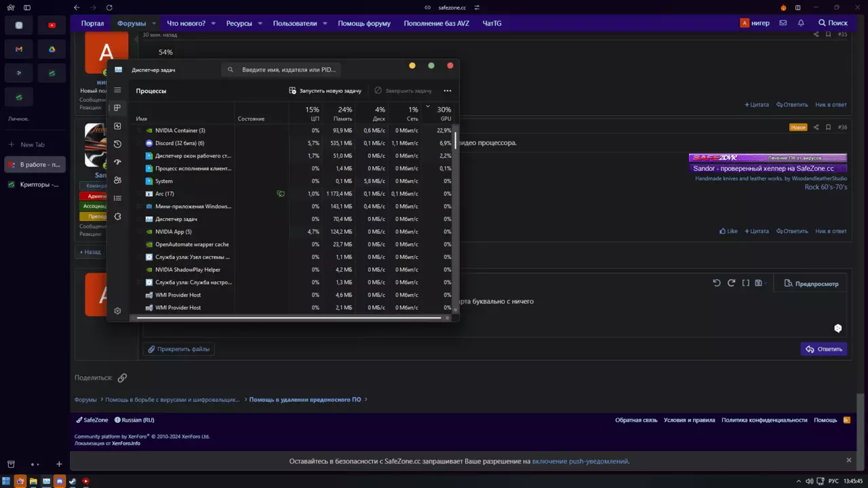Open drafts dropdown in reply editor toolbar

760,283
